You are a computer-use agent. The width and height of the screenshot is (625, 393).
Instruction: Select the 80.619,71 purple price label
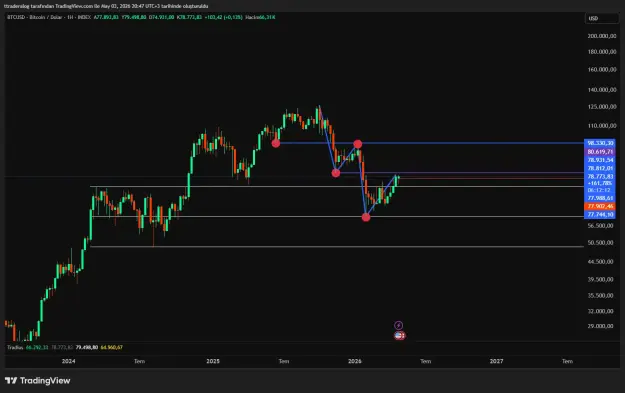600,152
